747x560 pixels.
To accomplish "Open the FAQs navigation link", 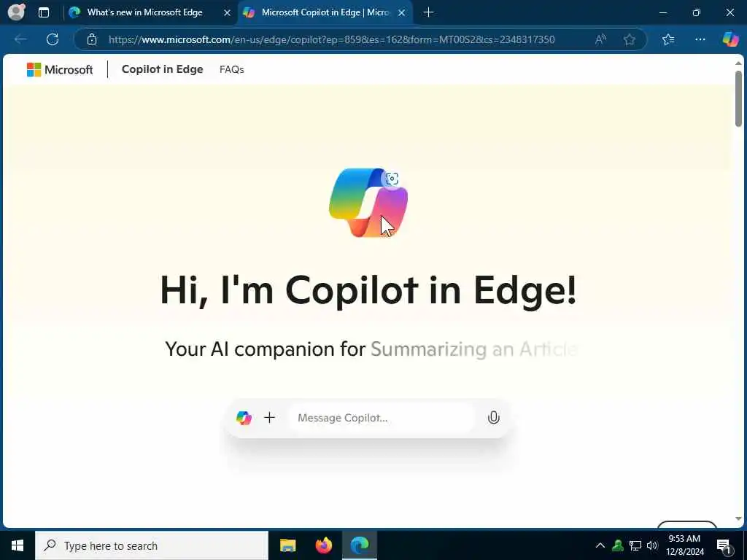I will point(231,69).
